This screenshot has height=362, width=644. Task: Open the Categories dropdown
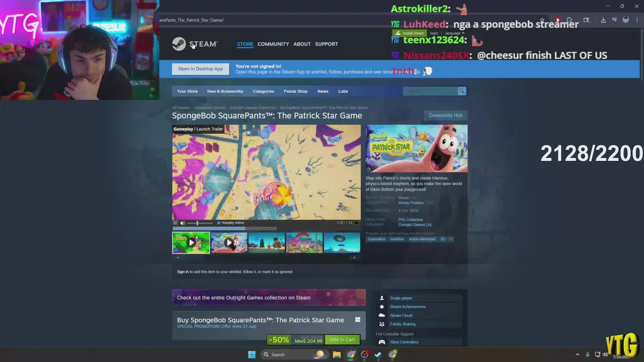263,92
